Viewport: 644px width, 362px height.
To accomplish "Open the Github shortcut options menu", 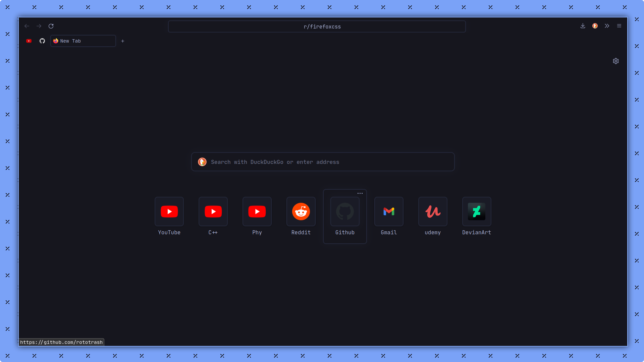I will tap(360, 193).
